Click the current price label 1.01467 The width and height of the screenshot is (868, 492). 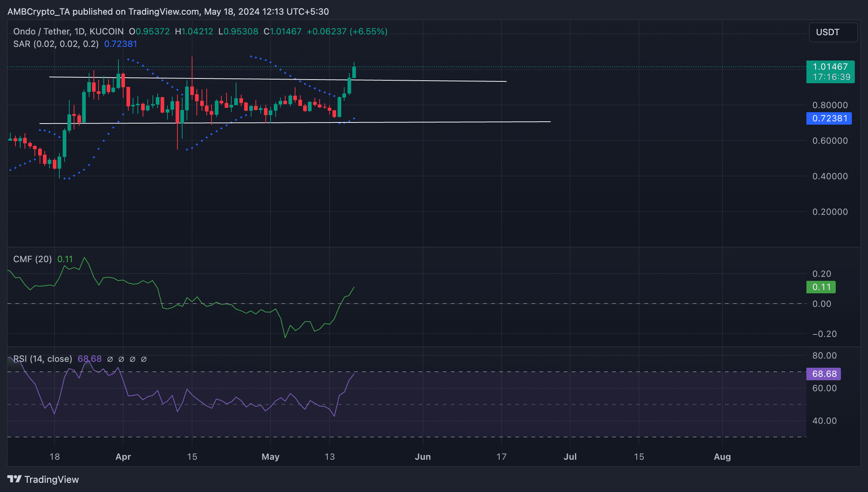click(x=830, y=67)
